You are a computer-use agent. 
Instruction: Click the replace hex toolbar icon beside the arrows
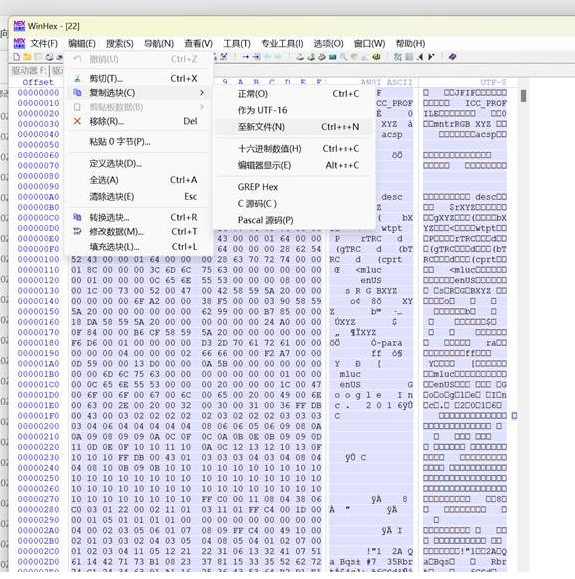[224, 56]
